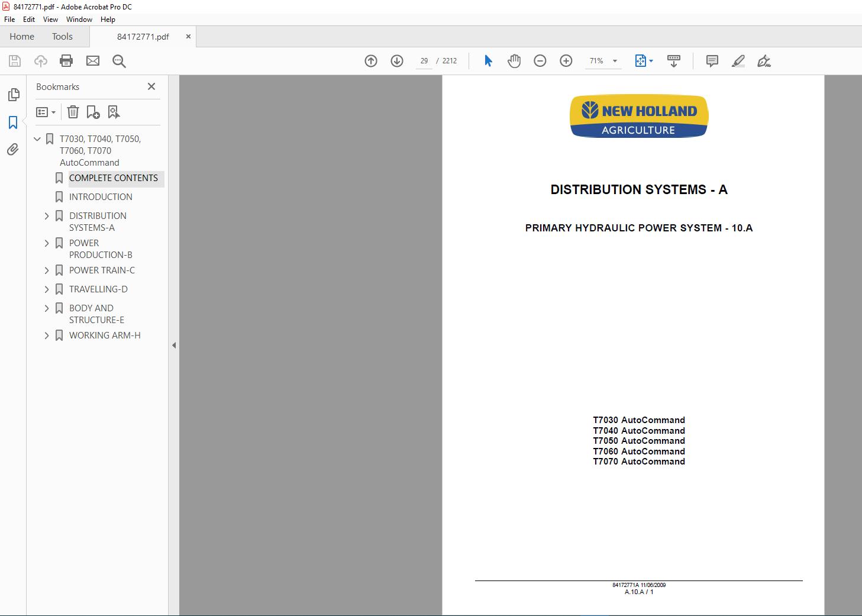Image resolution: width=862 pixels, height=616 pixels.
Task: Save the file using the floppy disk icon
Action: [x=15, y=61]
